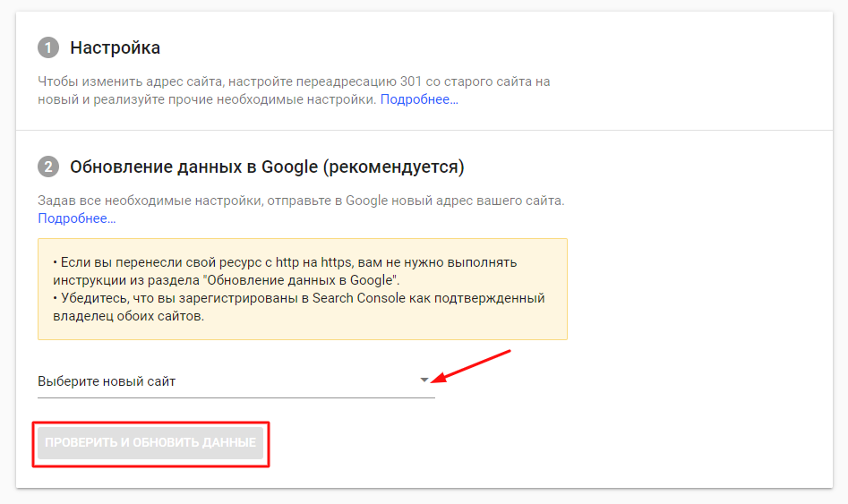Click the word (рекомендуется) in the step 2 heading
Viewport: 848px width, 504px height.
click(393, 167)
